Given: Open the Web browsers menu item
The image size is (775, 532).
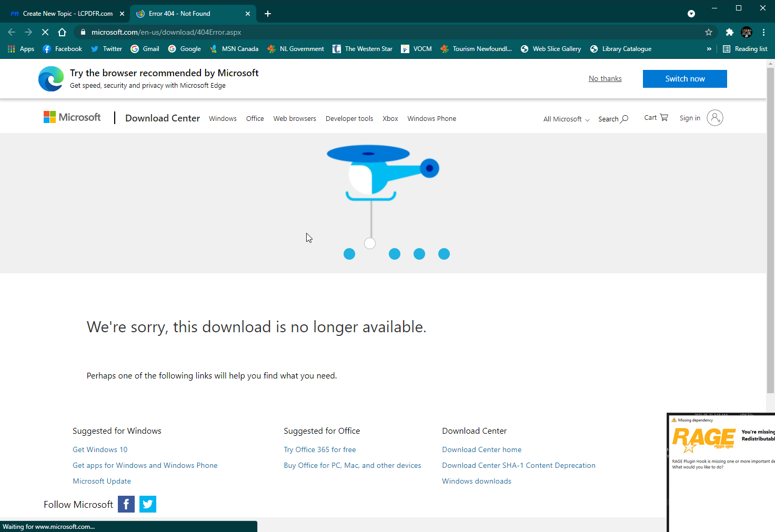Looking at the screenshot, I should (295, 119).
